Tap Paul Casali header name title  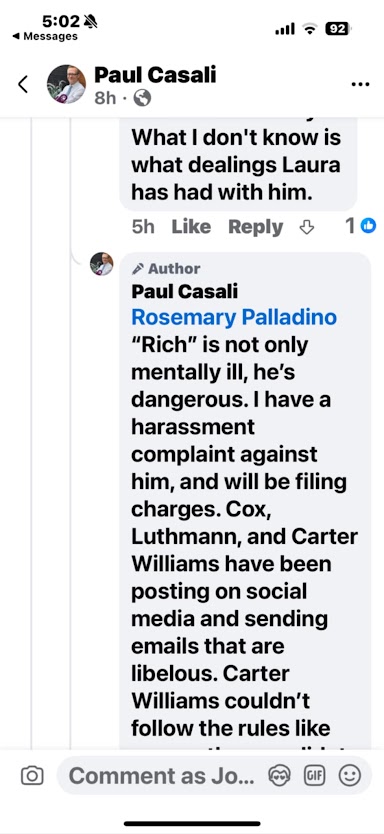(x=155, y=74)
